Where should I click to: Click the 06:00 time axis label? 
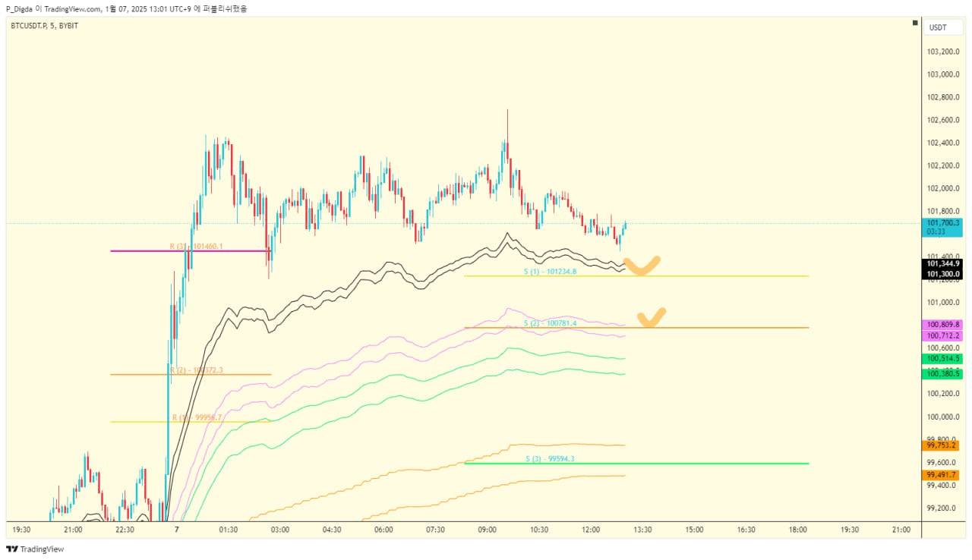[383, 530]
